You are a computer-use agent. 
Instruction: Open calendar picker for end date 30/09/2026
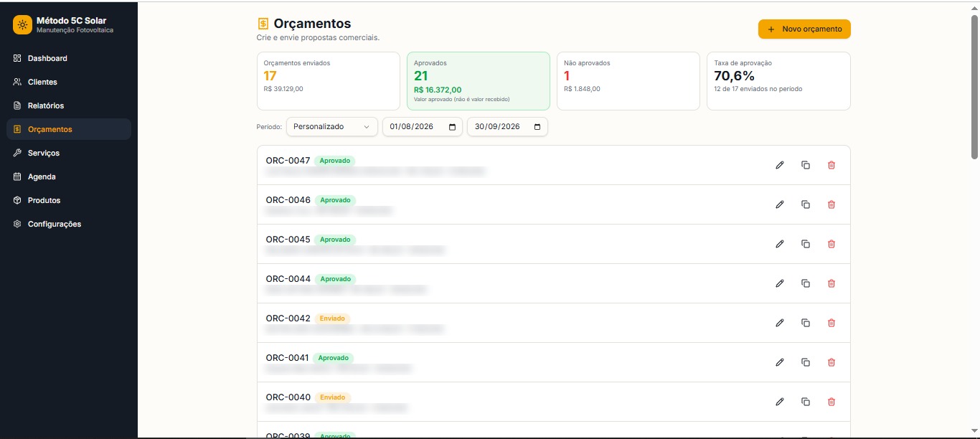537,127
